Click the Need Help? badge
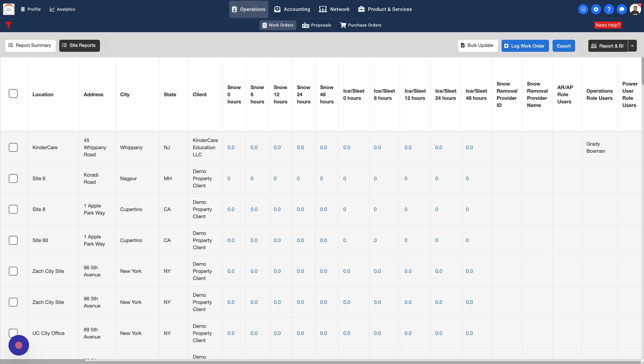Image resolution: width=644 pixels, height=364 pixels. 608,25
